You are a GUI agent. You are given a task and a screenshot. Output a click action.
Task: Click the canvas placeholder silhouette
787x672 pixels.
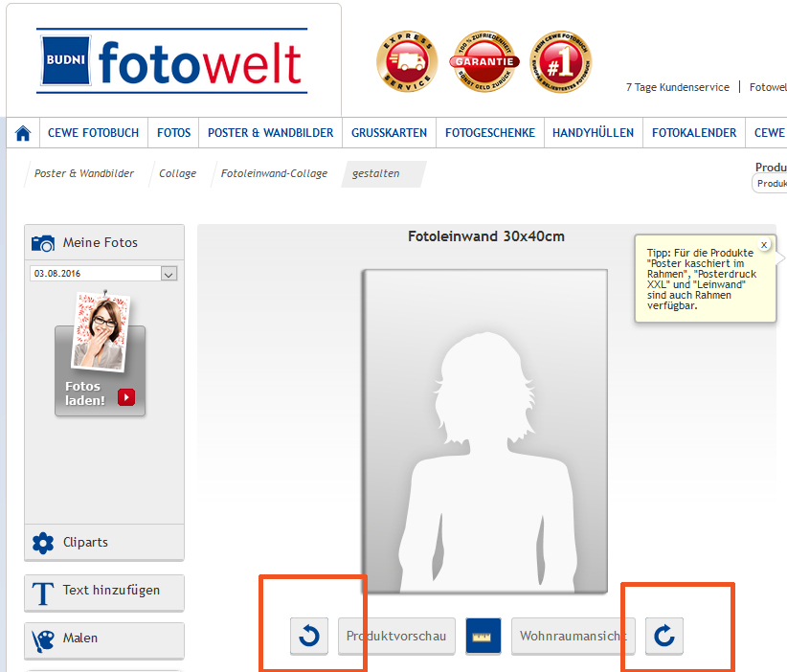pos(485,432)
